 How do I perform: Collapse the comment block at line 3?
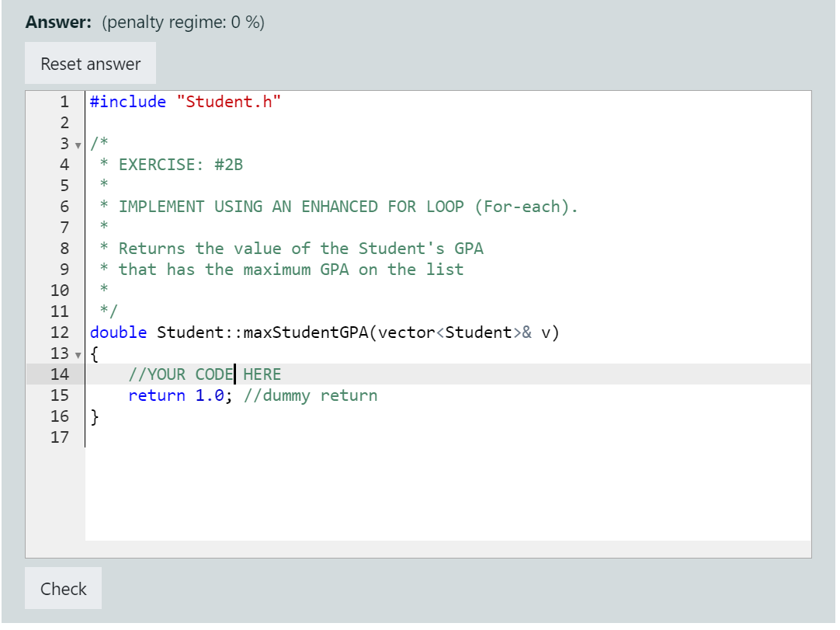pos(78,144)
